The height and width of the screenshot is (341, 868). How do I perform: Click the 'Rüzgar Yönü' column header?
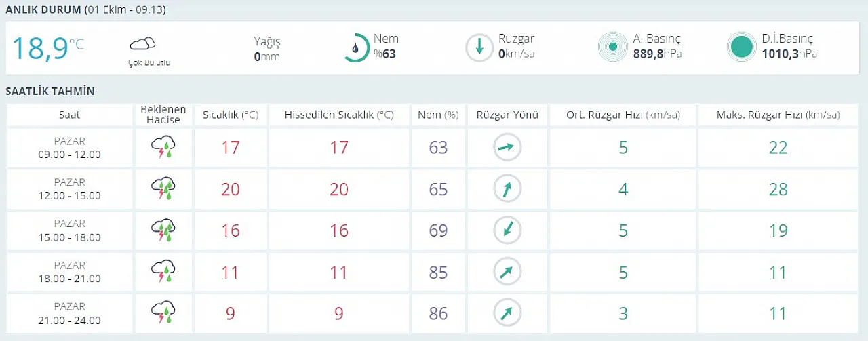507,115
